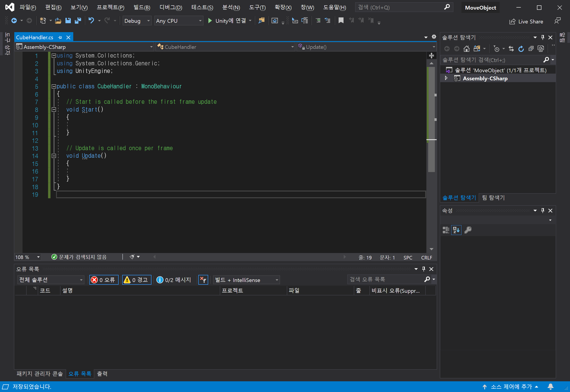Click the notification bell in status bar

(551, 387)
